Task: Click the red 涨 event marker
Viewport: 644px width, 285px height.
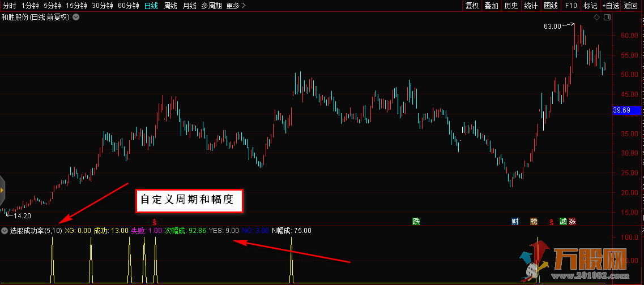Action: pos(572,221)
